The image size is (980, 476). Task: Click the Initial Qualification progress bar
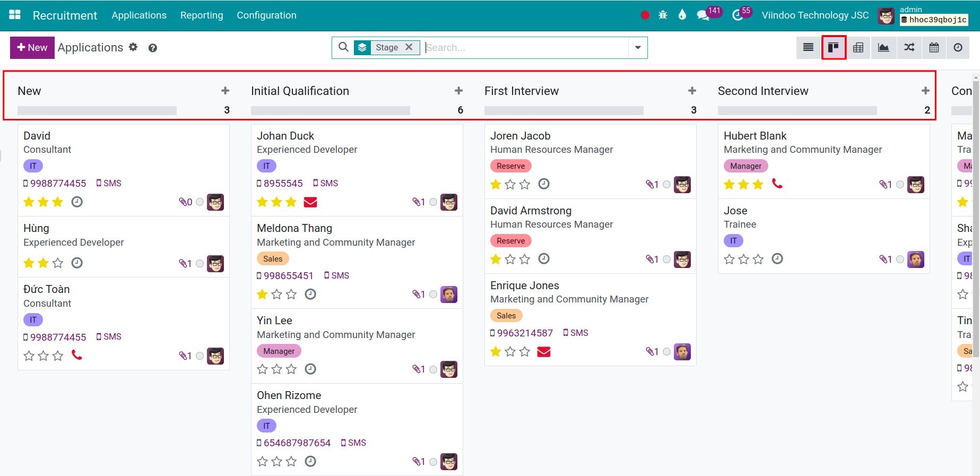(x=331, y=111)
